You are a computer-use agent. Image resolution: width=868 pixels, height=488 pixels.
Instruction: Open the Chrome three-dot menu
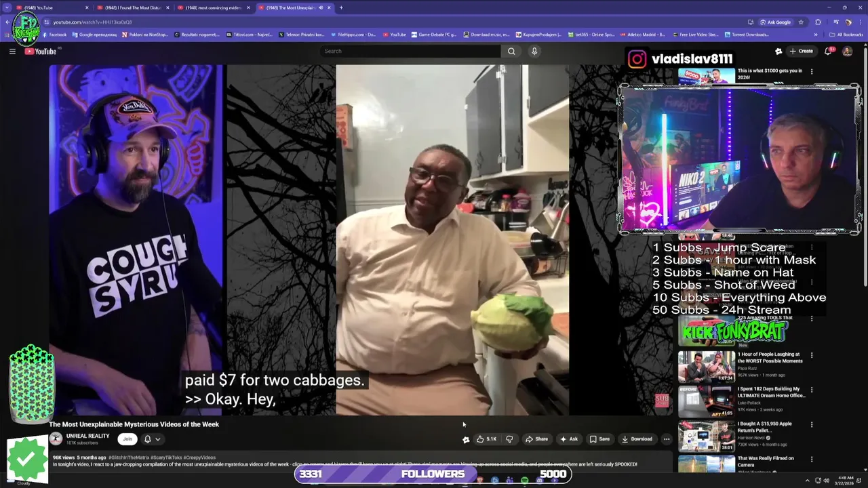point(861,22)
